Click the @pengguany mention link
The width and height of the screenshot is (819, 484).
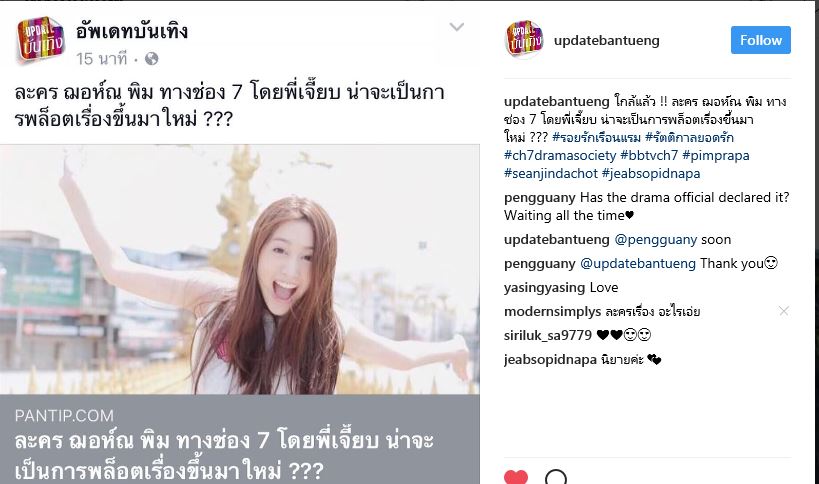pos(656,240)
